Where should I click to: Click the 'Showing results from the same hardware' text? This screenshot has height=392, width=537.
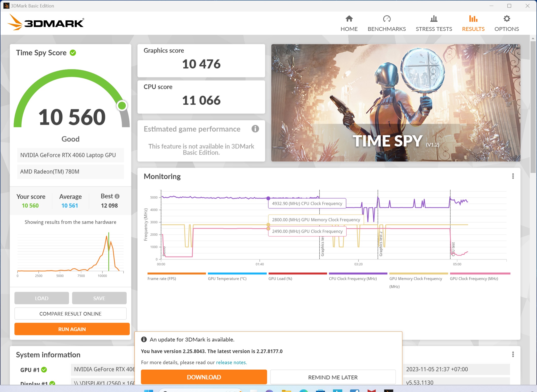[x=70, y=222]
